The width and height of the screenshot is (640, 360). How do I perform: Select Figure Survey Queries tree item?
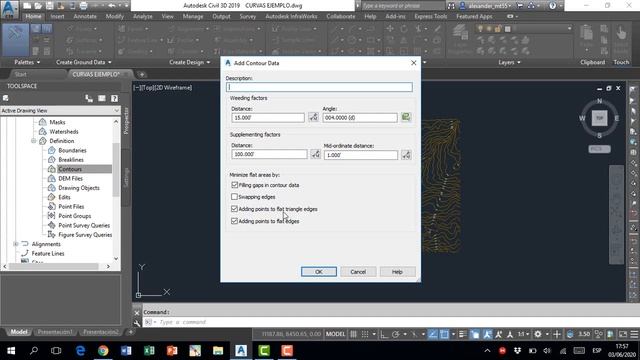coord(85,235)
